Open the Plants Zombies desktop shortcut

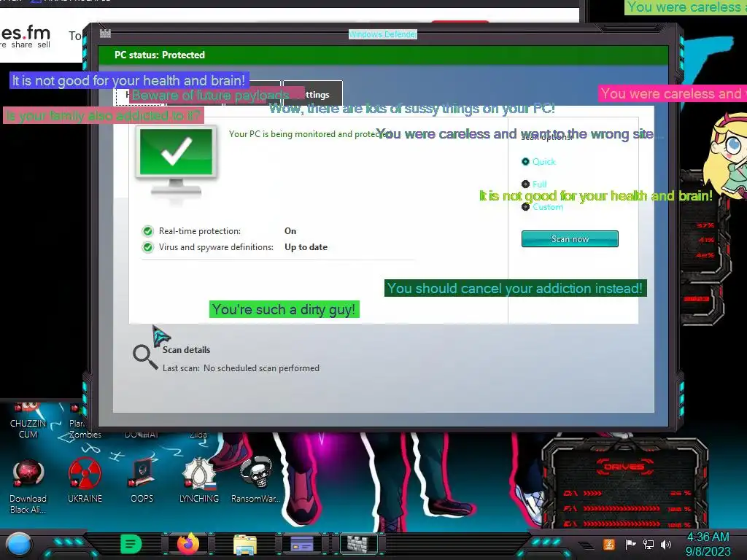coord(85,423)
